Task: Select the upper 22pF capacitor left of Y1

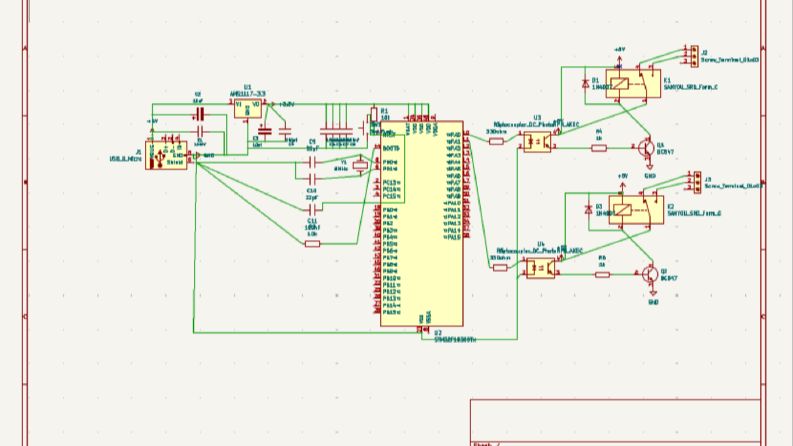Action: 312,162
